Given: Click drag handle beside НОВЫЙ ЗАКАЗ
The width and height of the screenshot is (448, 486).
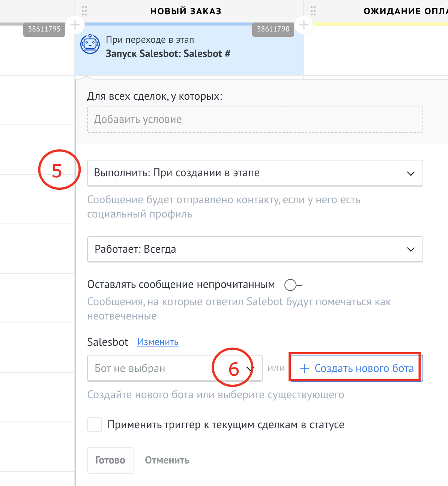Looking at the screenshot, I should point(84,11).
